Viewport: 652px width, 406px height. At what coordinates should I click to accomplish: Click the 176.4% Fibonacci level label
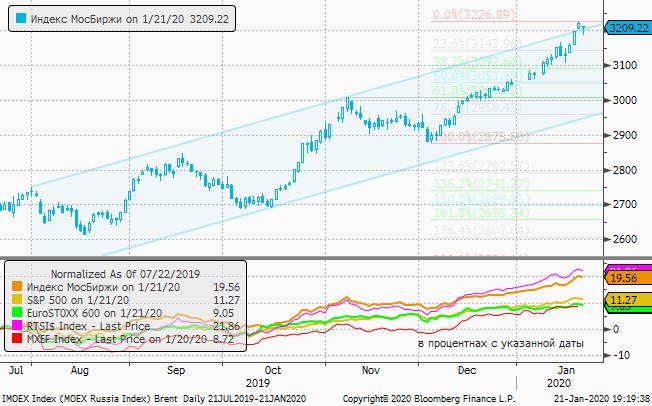point(482,230)
